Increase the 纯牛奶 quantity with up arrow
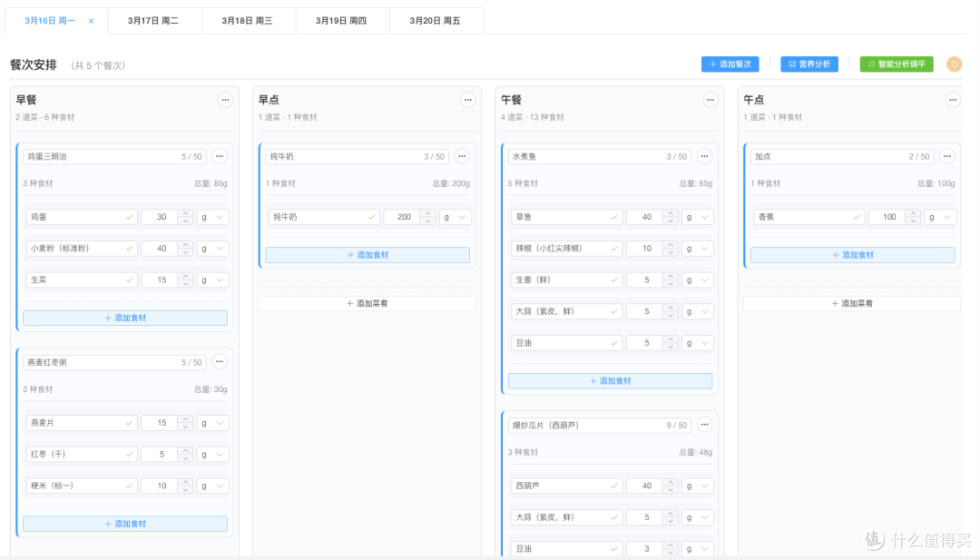 427,213
